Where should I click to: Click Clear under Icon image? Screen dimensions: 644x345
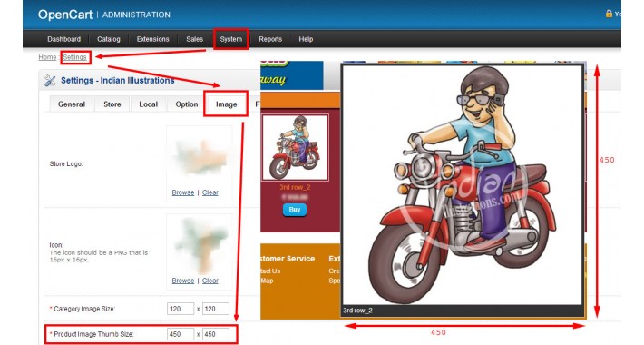tap(210, 281)
